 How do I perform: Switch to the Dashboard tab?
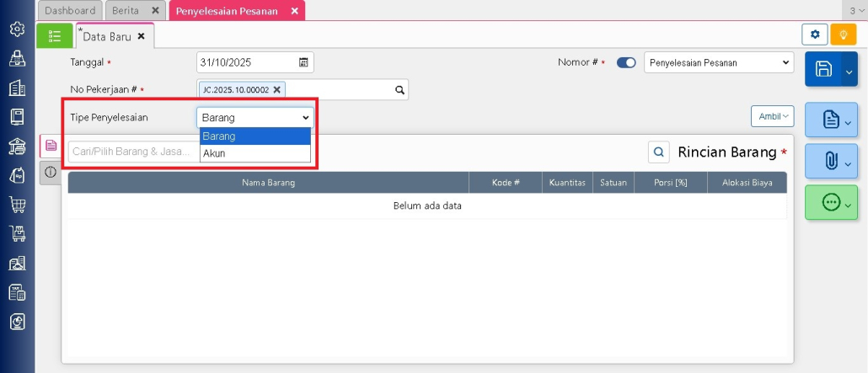click(70, 11)
